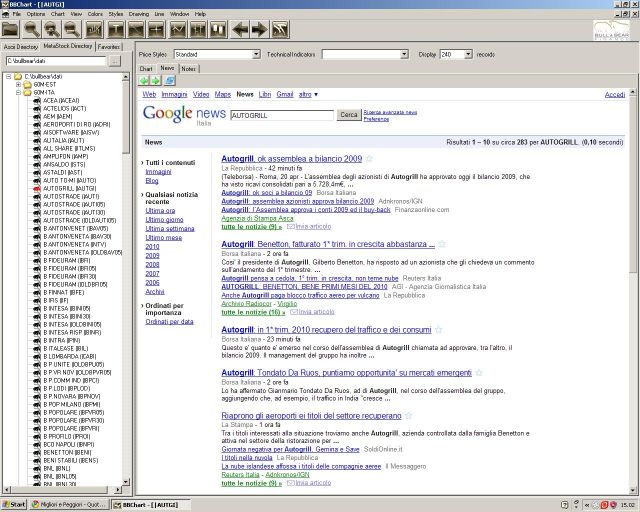The height and width of the screenshot is (512, 640).
Task: Select the text T drawing tool
Action: click(x=116, y=30)
